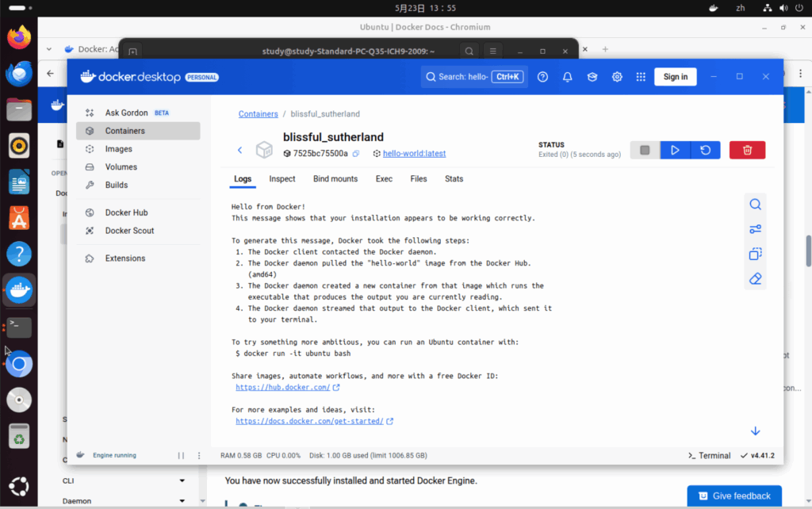Copy logs to clipboard

tap(756, 254)
